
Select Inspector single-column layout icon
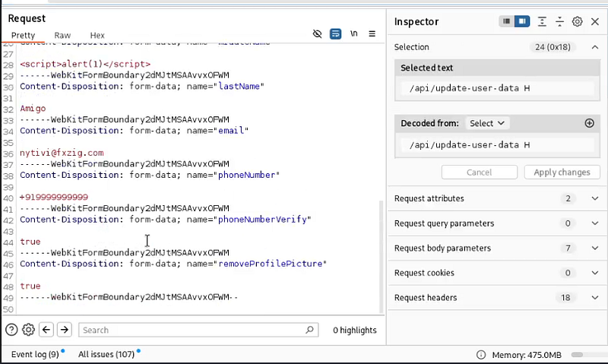[x=506, y=21]
